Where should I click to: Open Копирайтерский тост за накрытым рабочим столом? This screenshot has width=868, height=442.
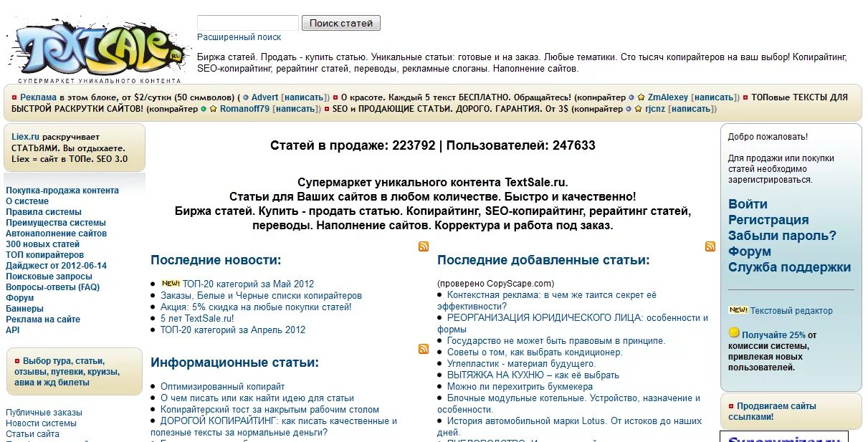(x=270, y=410)
